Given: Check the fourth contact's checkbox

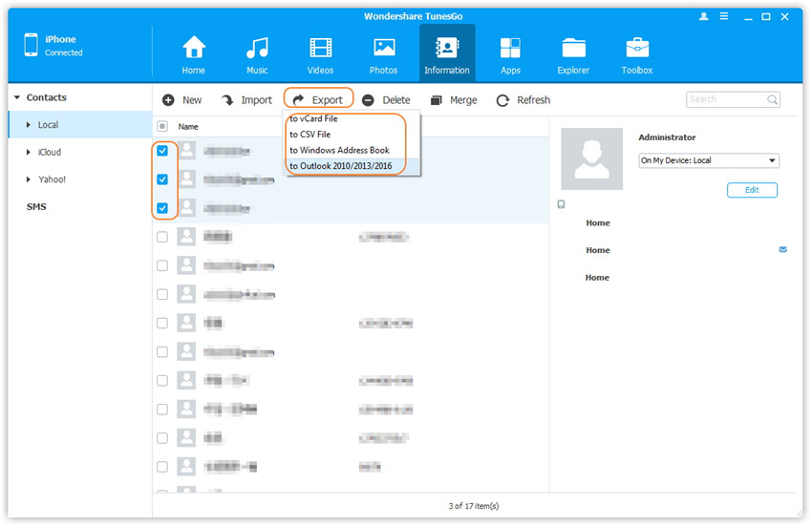Looking at the screenshot, I should pyautogui.click(x=162, y=237).
